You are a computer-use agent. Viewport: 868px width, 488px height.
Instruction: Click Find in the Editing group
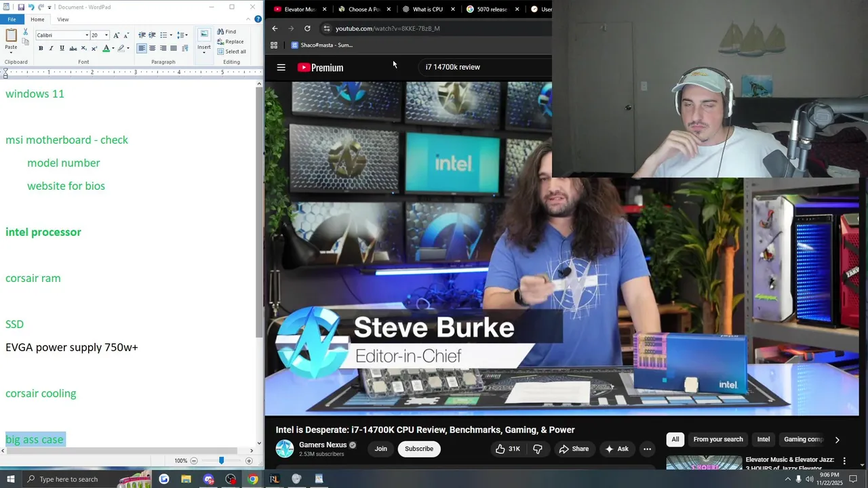click(226, 32)
